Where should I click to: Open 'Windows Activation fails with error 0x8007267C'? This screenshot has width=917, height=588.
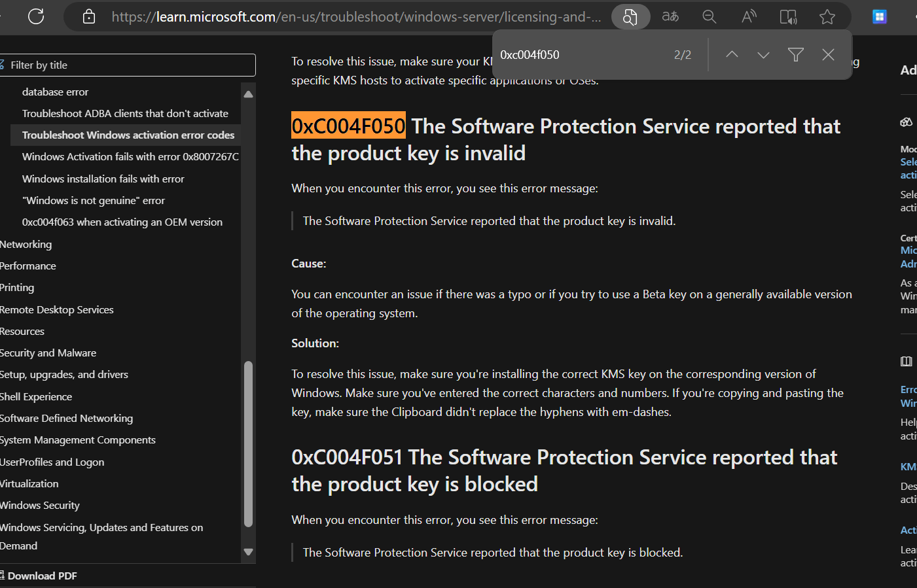pyautogui.click(x=130, y=156)
